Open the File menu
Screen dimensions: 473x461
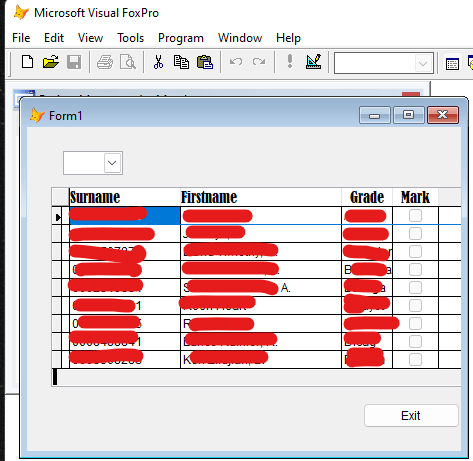tap(21, 38)
